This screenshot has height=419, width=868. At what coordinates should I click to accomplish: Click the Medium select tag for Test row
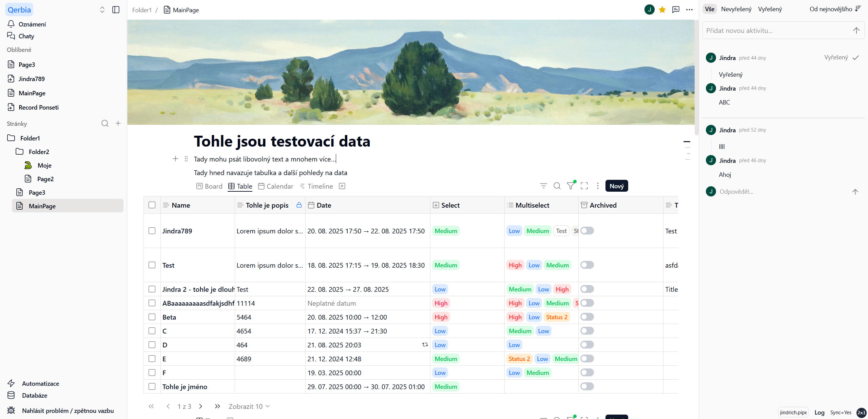pyautogui.click(x=446, y=265)
